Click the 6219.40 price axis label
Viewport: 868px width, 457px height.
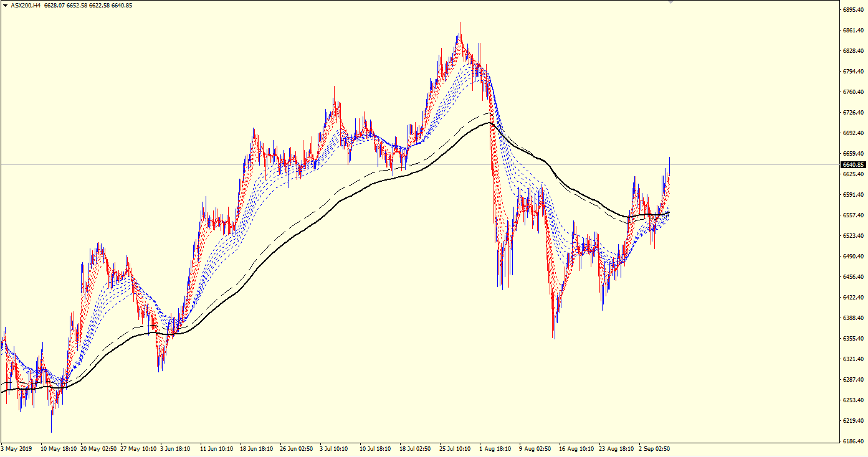[852, 421]
